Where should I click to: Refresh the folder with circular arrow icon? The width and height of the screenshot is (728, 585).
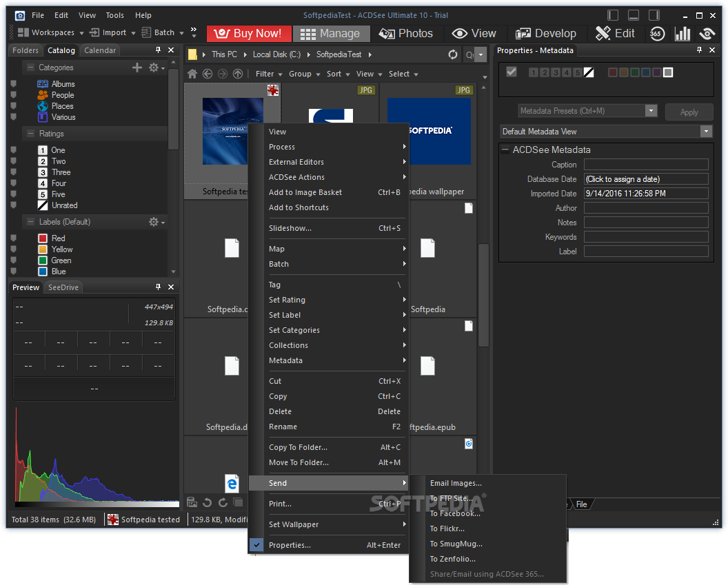click(453, 54)
